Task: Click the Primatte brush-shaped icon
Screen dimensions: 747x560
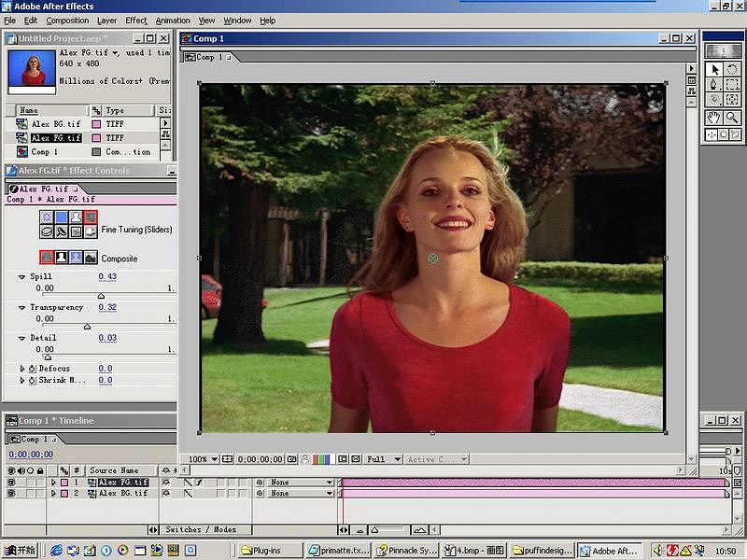Action: click(x=61, y=231)
